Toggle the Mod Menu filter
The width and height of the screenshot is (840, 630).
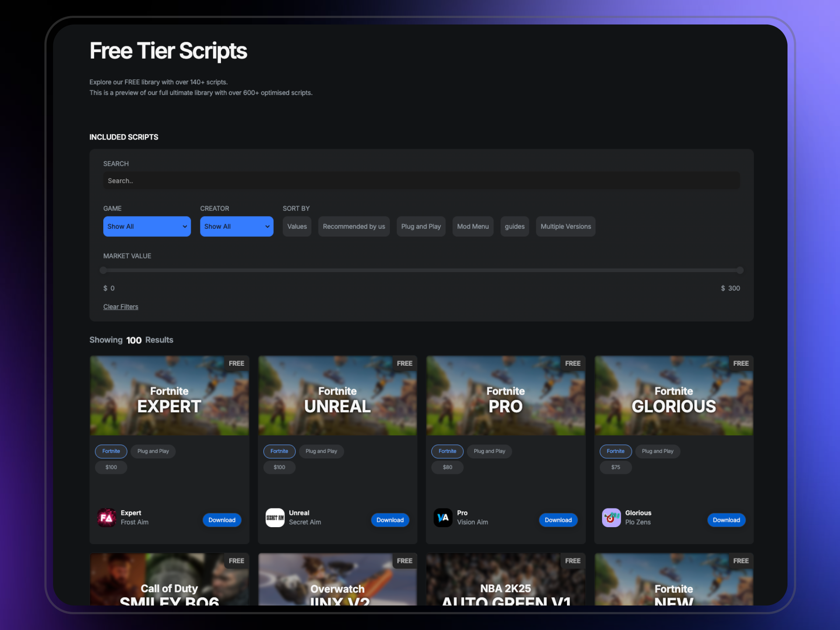(473, 226)
